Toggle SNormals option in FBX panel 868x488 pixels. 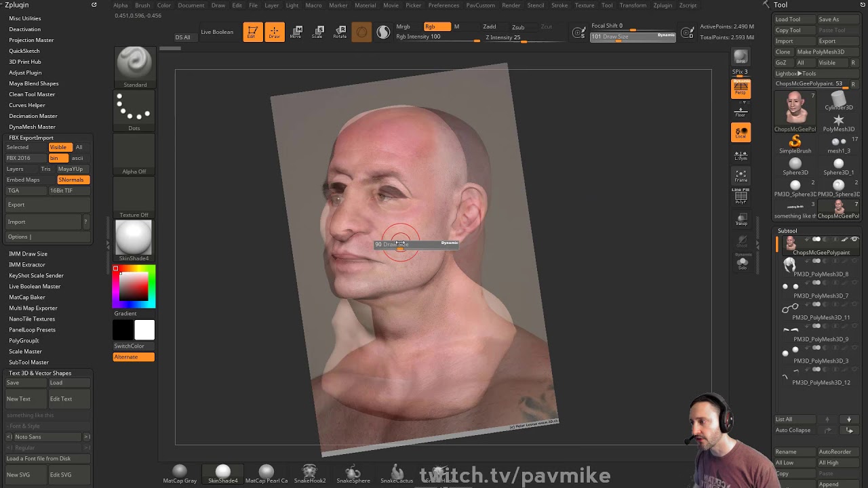tap(74, 180)
